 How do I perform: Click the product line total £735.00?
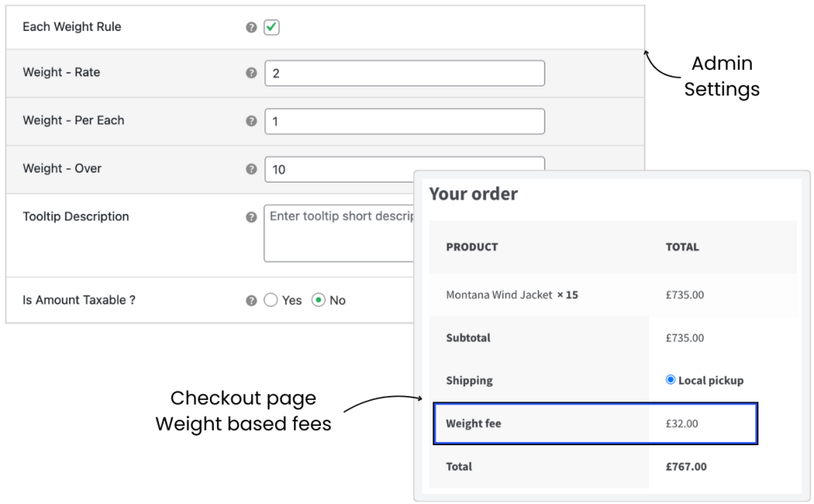point(684,295)
